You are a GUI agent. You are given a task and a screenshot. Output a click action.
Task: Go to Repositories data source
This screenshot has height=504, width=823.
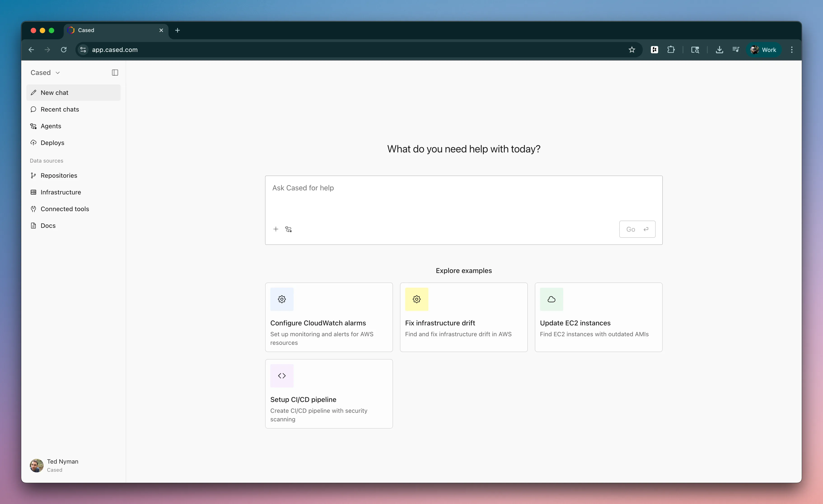click(x=58, y=175)
